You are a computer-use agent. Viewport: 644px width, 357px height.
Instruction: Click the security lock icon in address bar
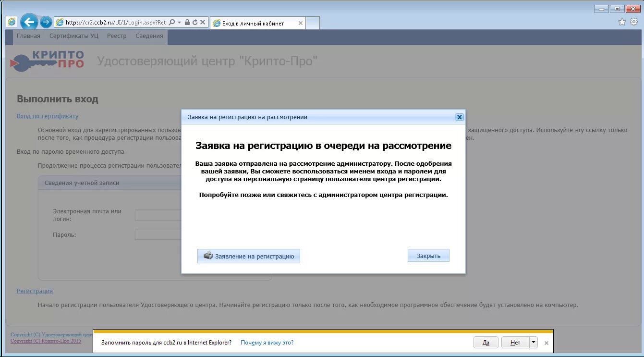187,23
